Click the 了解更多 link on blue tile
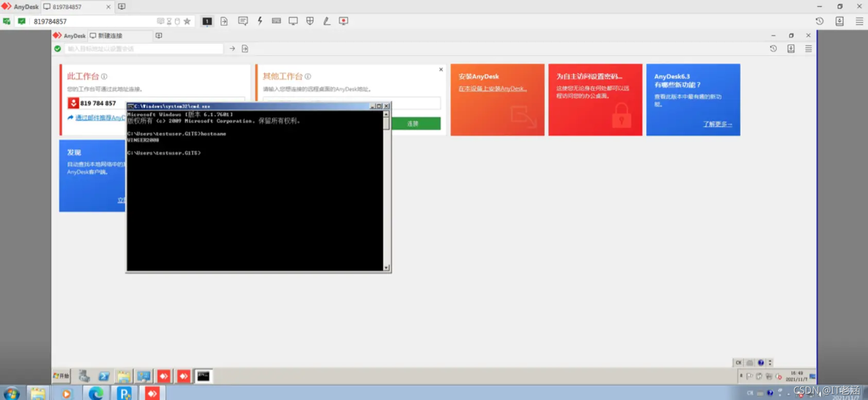The width and height of the screenshot is (868, 400). point(718,124)
